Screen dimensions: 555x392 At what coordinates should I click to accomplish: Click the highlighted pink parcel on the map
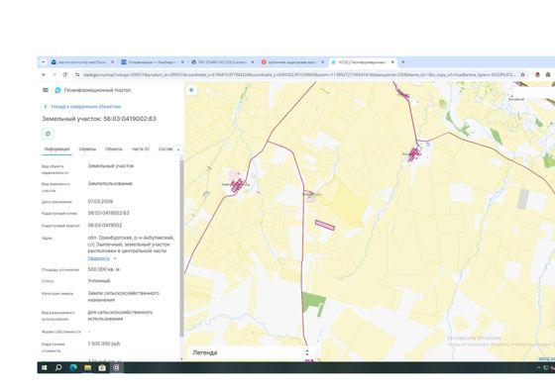coord(325,225)
